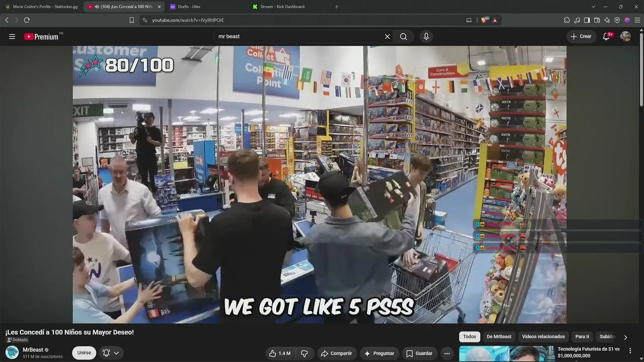Select the Todos filter chip
This screenshot has height=362, width=644.
[469, 337]
